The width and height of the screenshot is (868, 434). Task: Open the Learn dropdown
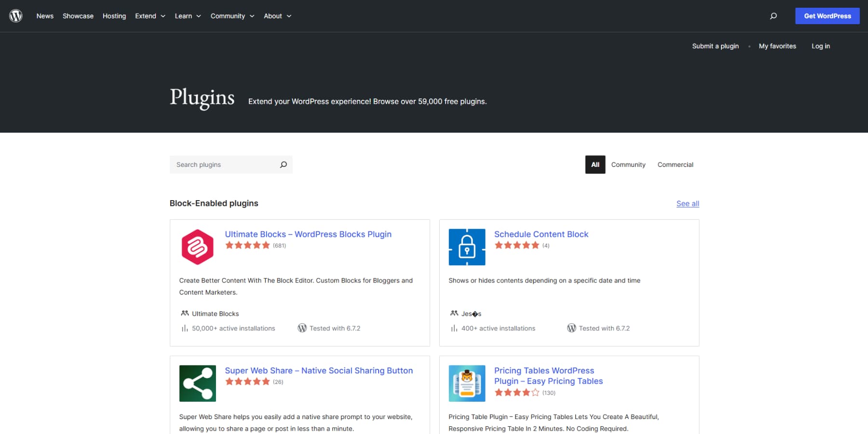click(187, 16)
